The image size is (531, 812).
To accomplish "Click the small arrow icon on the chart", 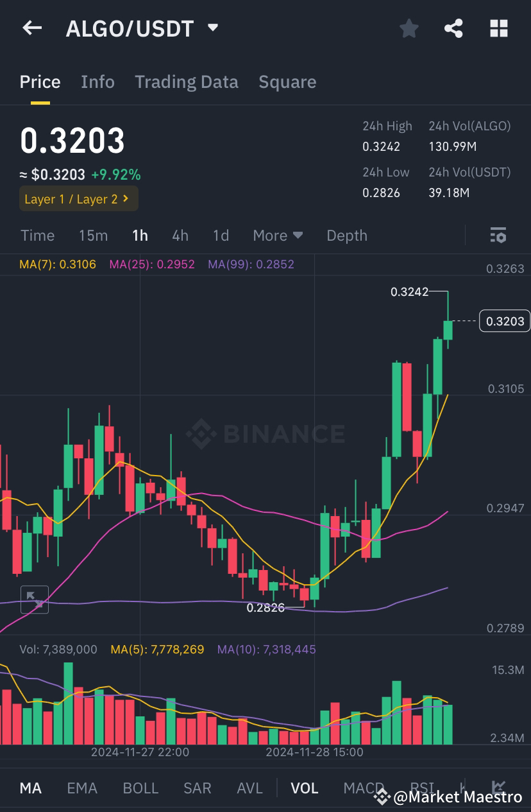I will (35, 600).
